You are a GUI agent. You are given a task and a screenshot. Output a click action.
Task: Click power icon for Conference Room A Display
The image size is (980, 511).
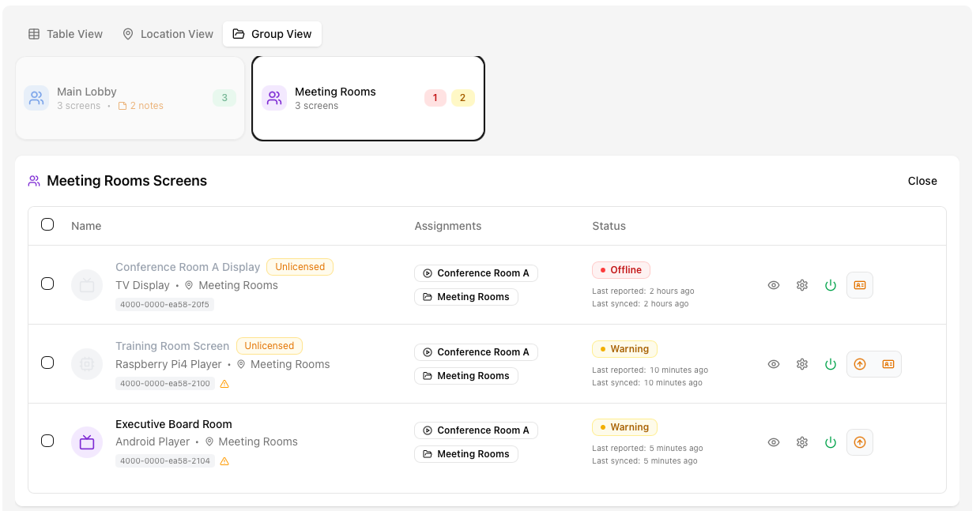point(831,285)
